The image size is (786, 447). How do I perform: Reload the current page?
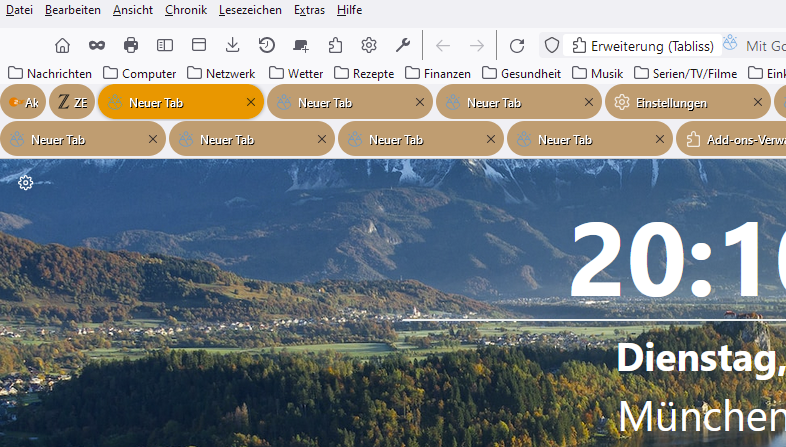517,45
